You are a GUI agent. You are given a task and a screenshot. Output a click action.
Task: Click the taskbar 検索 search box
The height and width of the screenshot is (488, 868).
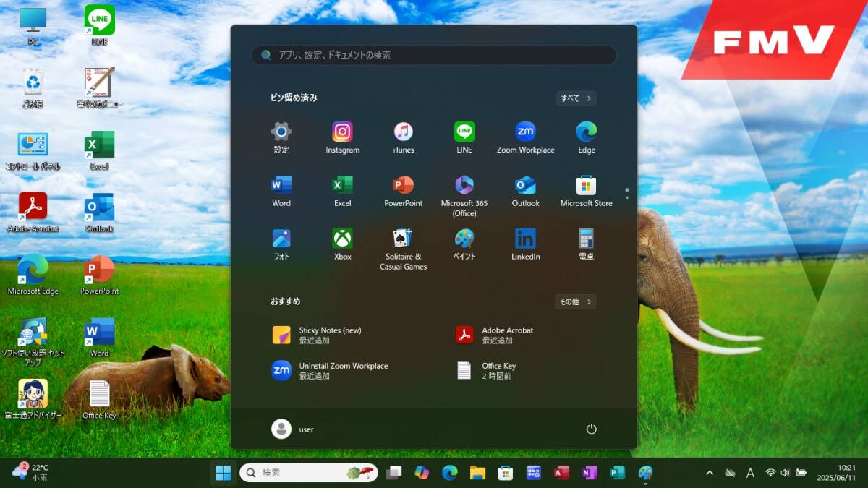pos(308,473)
